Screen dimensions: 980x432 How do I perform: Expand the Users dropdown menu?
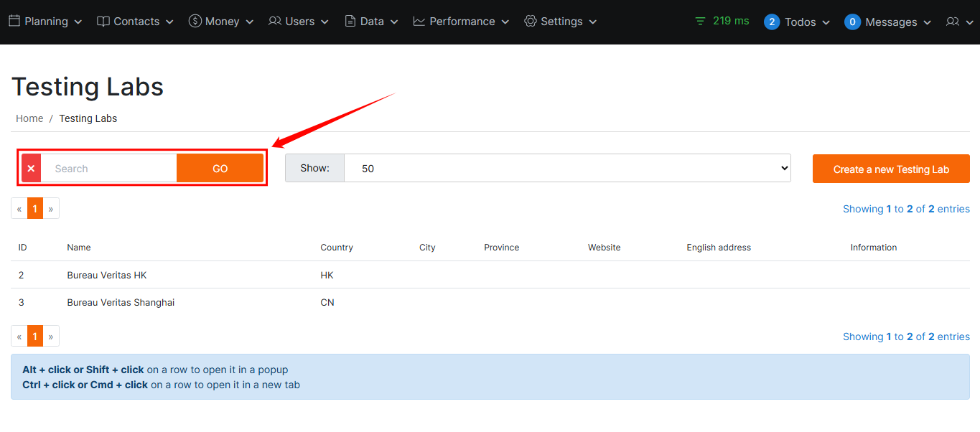point(299,22)
